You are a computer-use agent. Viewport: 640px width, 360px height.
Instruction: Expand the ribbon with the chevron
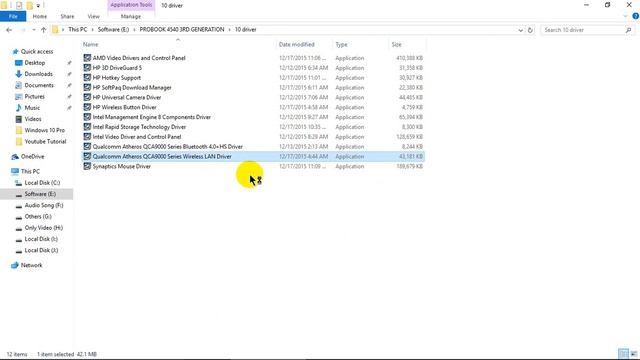click(x=625, y=16)
